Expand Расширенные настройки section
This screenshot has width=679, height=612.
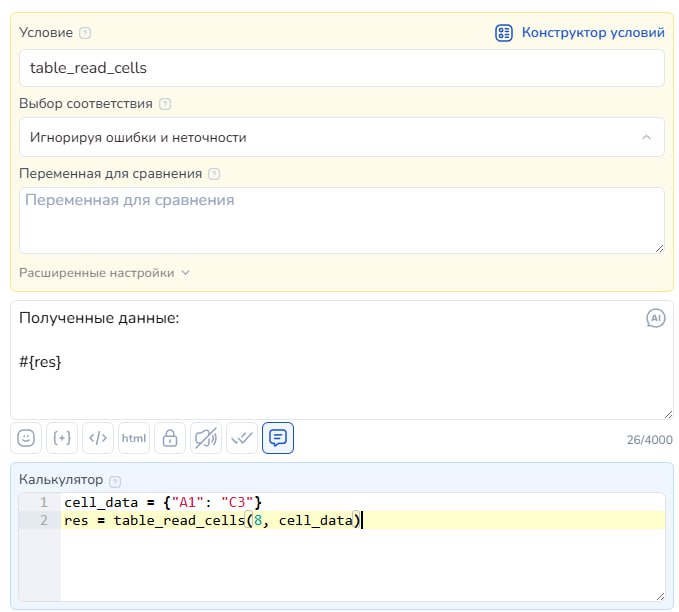pyautogui.click(x=104, y=272)
